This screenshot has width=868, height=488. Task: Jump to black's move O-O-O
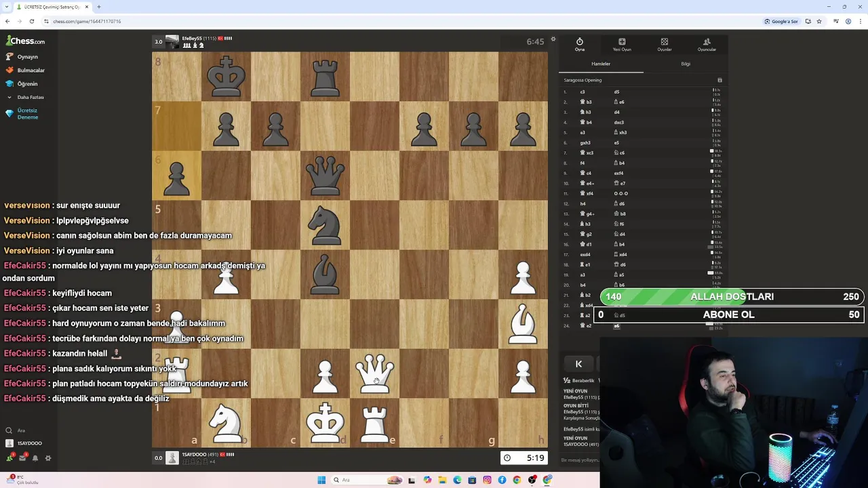click(621, 193)
